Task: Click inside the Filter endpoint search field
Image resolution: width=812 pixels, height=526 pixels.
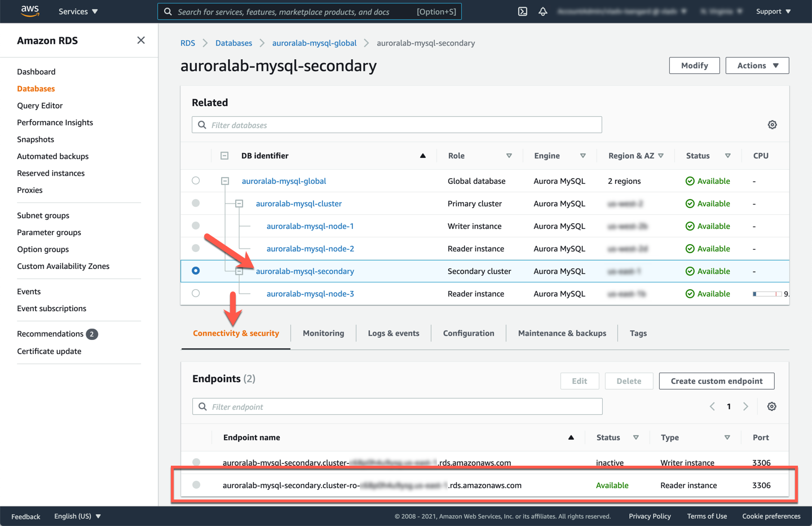Action: point(395,406)
